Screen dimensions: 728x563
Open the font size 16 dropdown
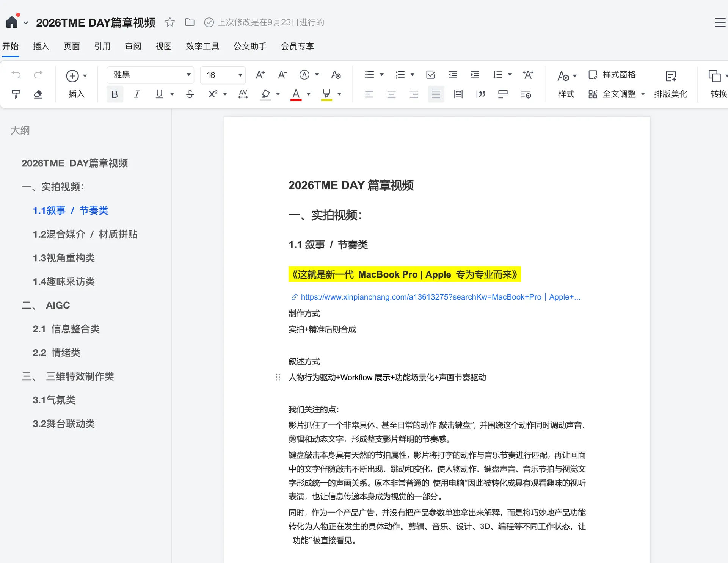223,75
